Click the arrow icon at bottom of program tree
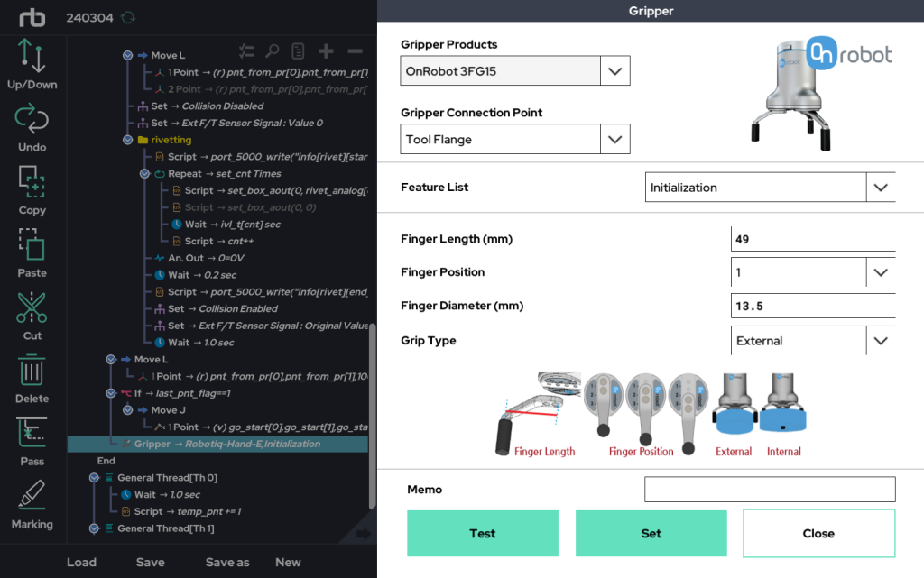Screen dimensions: 924x578 coord(363,533)
